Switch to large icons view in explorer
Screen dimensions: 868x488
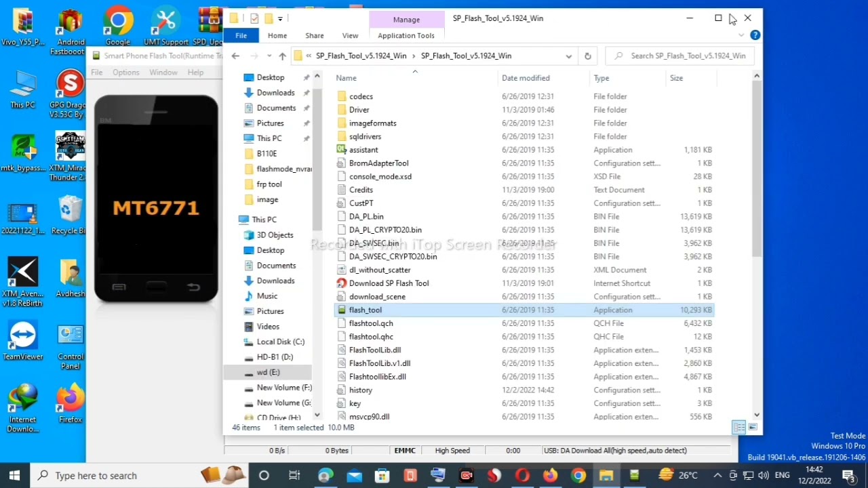tap(753, 427)
